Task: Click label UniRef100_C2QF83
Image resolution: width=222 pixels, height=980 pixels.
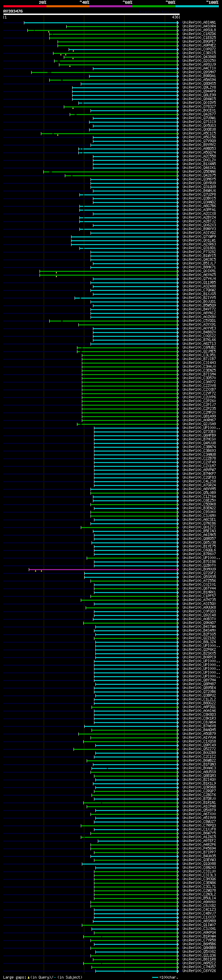Action: 199,477
